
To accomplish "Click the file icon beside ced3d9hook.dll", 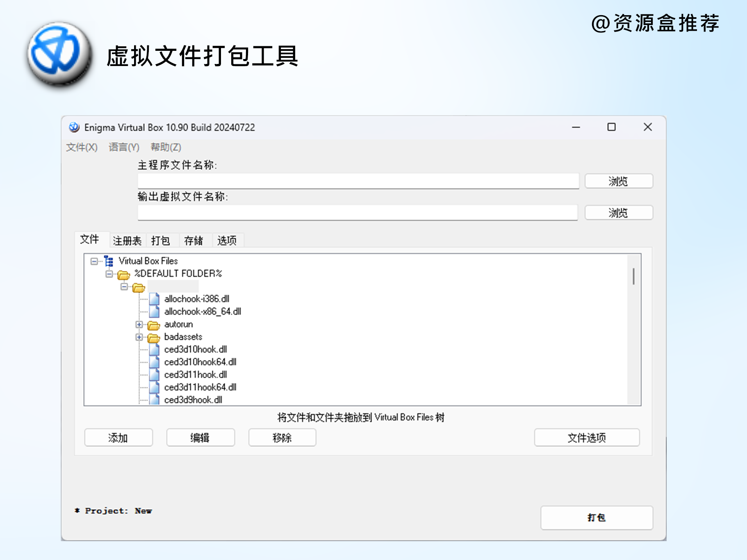I will click(154, 400).
